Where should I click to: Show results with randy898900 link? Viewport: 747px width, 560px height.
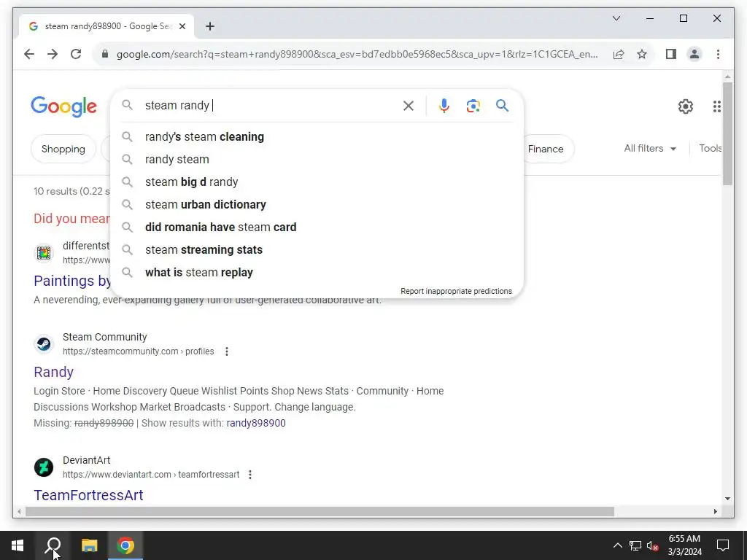click(256, 423)
